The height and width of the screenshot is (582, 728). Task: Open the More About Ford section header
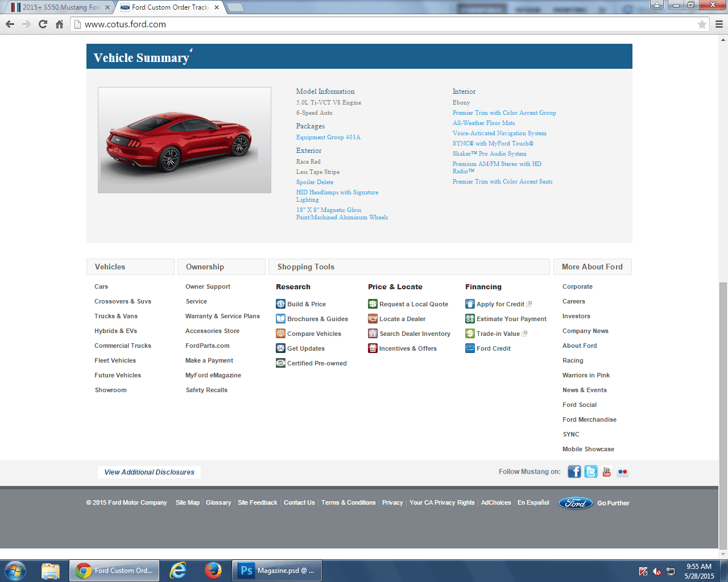click(x=592, y=267)
